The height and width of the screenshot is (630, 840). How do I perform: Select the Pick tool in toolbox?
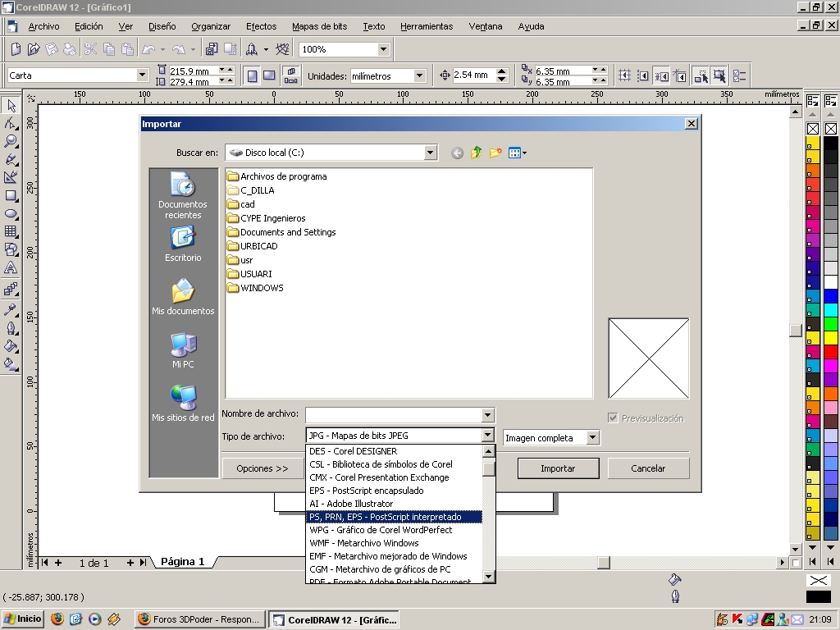click(x=11, y=105)
